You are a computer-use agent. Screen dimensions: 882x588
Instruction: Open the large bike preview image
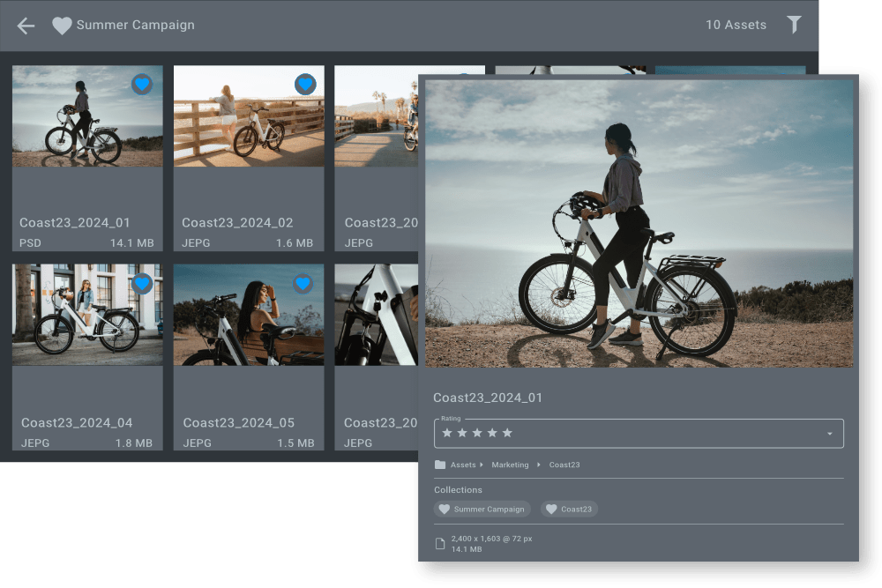click(x=639, y=223)
